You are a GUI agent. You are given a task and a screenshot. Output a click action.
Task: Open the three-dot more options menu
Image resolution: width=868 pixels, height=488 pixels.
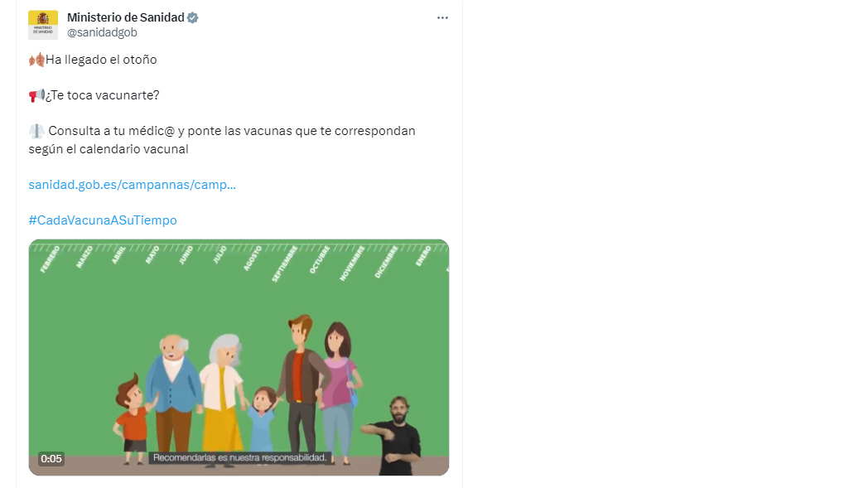point(442,17)
